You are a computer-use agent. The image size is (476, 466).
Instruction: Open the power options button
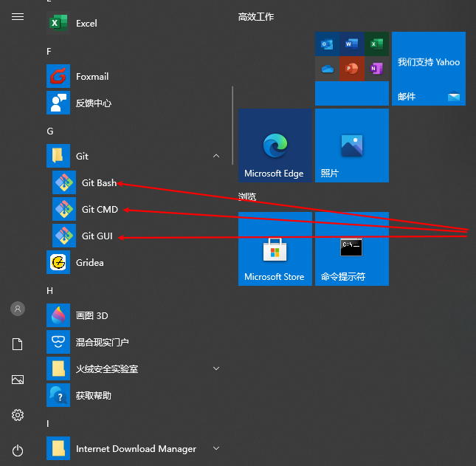[x=18, y=450]
